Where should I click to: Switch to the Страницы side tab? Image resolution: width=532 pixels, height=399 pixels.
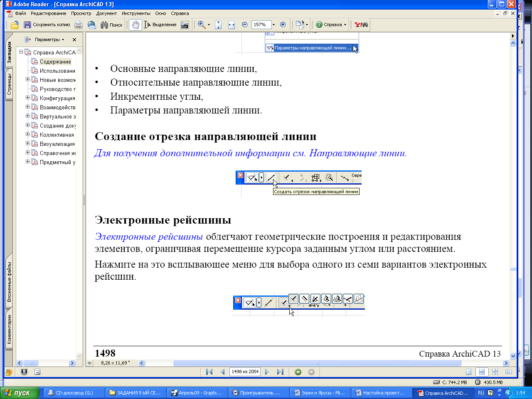click(9, 84)
